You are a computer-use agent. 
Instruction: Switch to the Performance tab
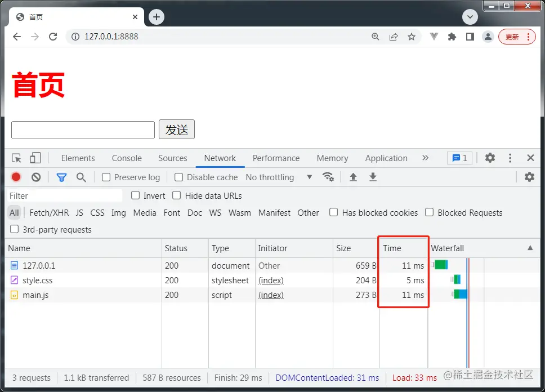point(276,158)
